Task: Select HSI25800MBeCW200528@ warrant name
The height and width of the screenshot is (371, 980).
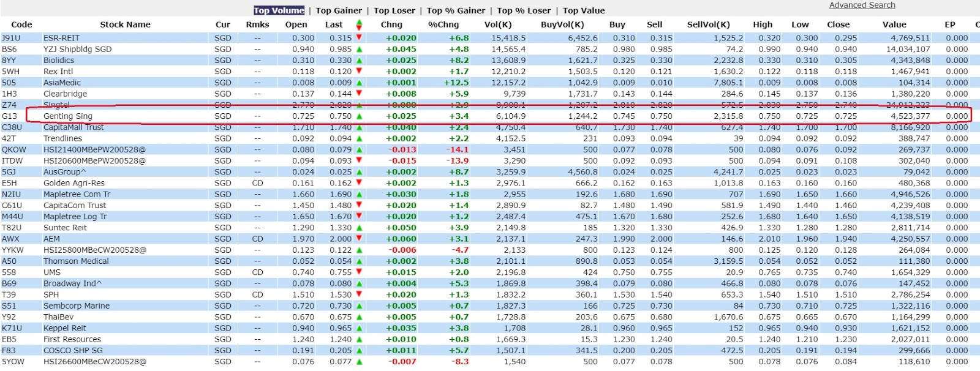Action: (95, 250)
